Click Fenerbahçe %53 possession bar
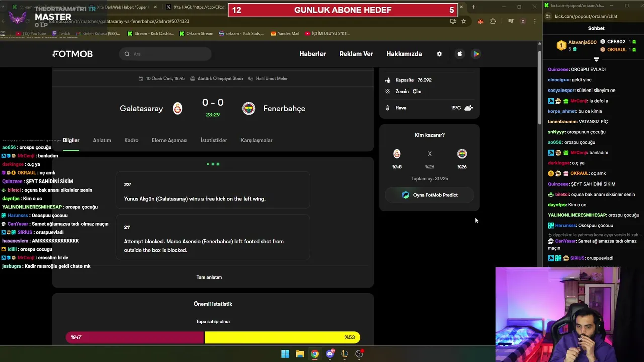Image resolution: width=644 pixels, height=362 pixels. pyautogui.click(x=282, y=337)
